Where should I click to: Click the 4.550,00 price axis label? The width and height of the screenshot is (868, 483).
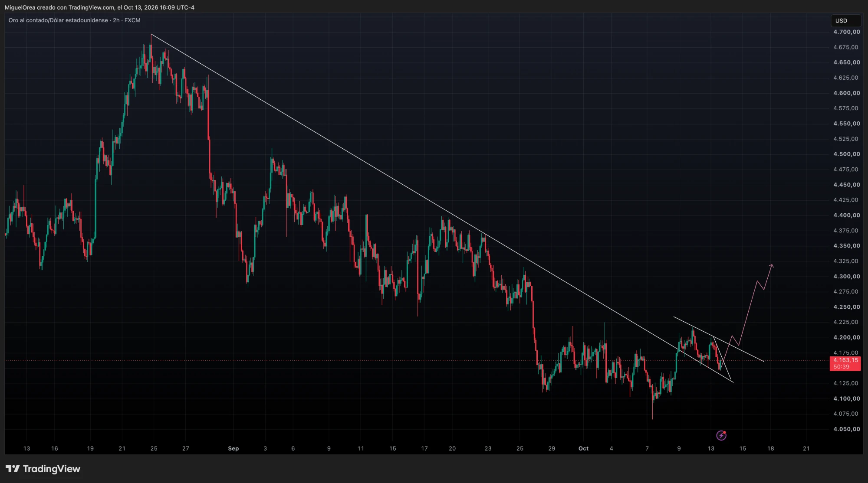point(846,124)
